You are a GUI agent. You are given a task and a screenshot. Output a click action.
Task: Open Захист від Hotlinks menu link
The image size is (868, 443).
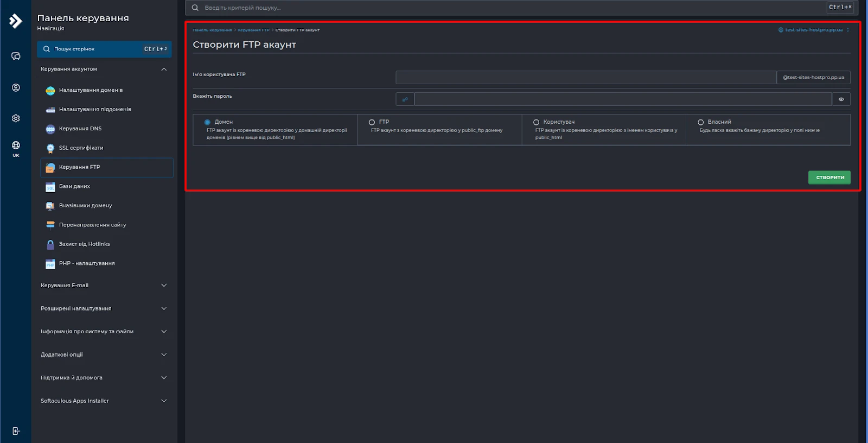coord(84,244)
